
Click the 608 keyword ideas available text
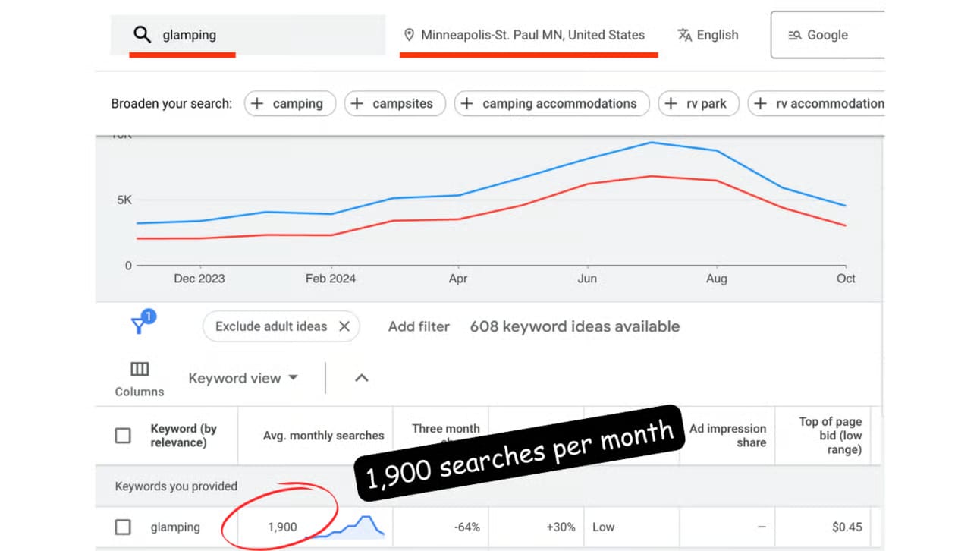[575, 326]
